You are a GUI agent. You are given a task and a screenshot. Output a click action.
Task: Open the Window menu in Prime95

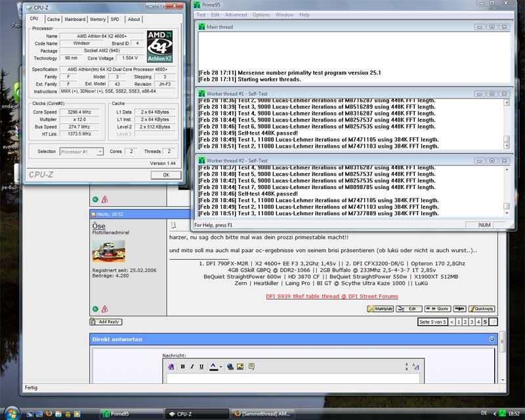(x=285, y=14)
